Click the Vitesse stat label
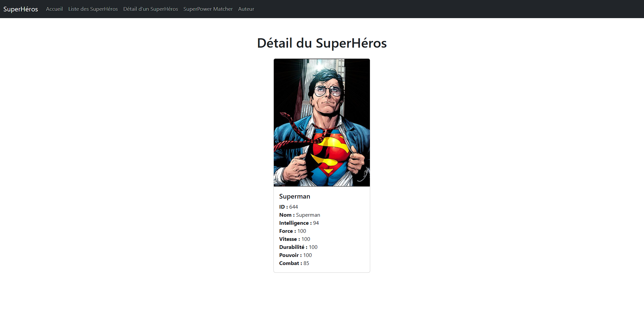 [x=289, y=239]
